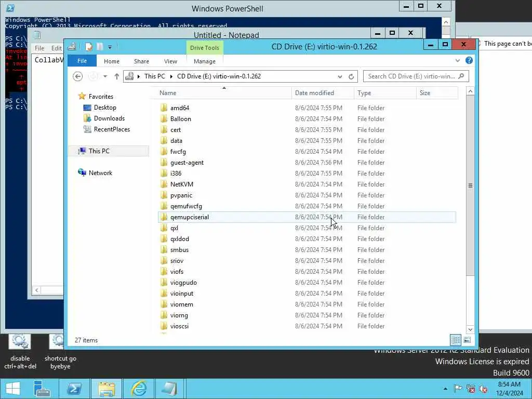Open PowerShell from the taskbar

coord(74,389)
